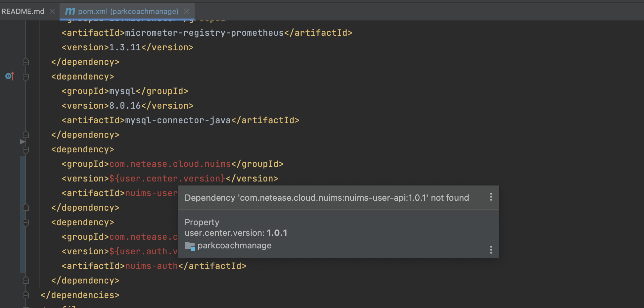Viewport: 644px width, 308px height.
Task: Click the 'Property' heading in popup
Action: [x=202, y=222]
